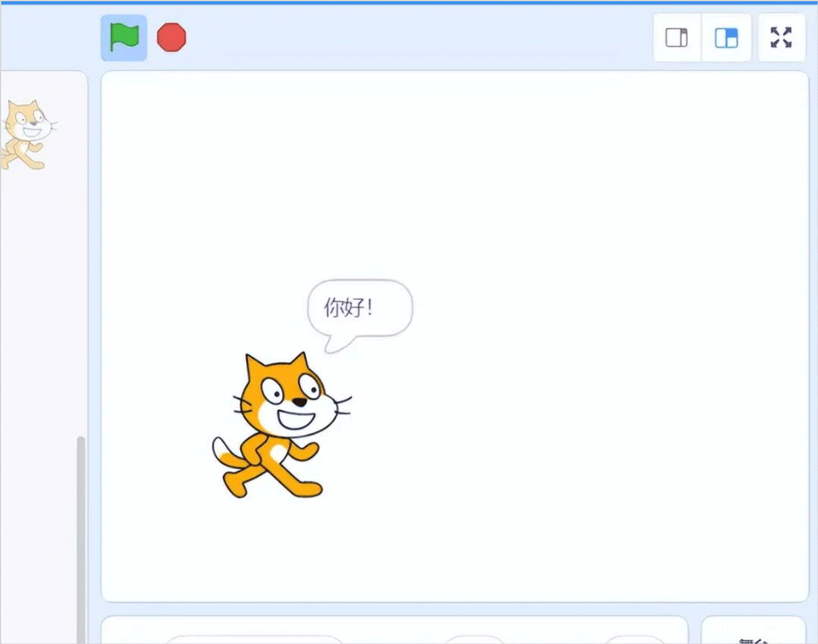Switch to the small stage layout

point(677,37)
